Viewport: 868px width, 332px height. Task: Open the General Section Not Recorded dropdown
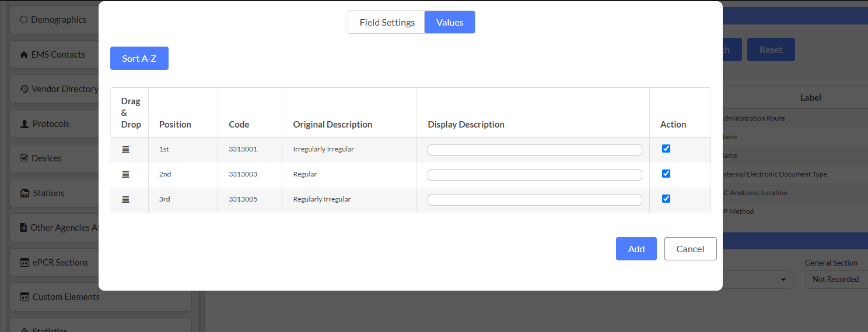836,280
